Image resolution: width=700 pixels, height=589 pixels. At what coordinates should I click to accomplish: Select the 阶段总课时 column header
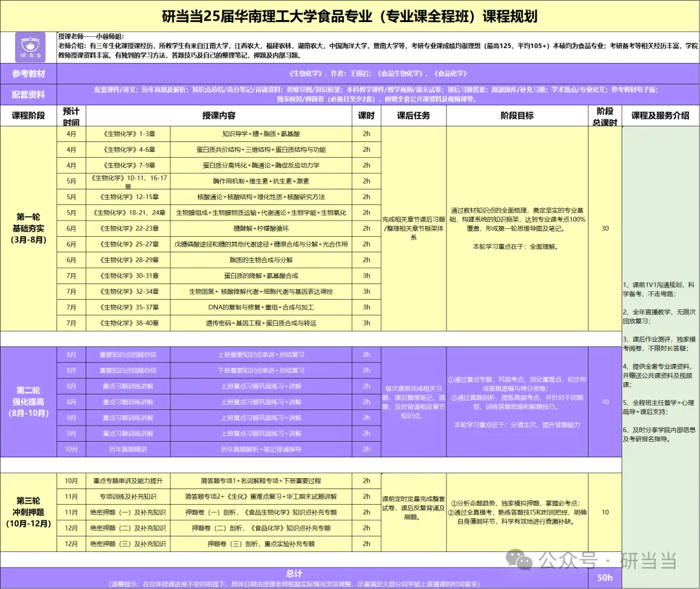pyautogui.click(x=605, y=116)
